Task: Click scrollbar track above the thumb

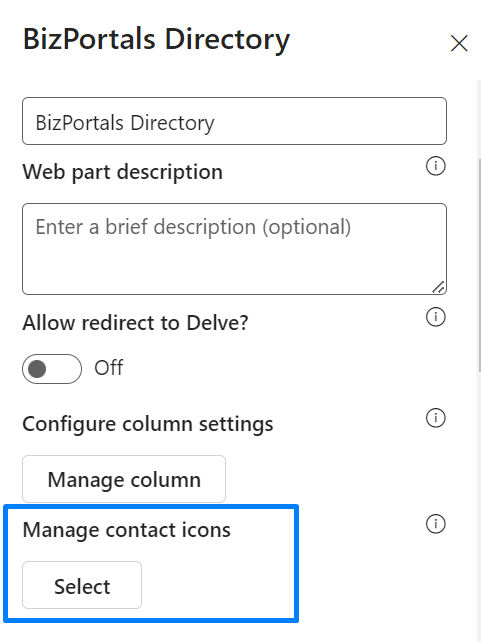Action: pyautogui.click(x=479, y=119)
